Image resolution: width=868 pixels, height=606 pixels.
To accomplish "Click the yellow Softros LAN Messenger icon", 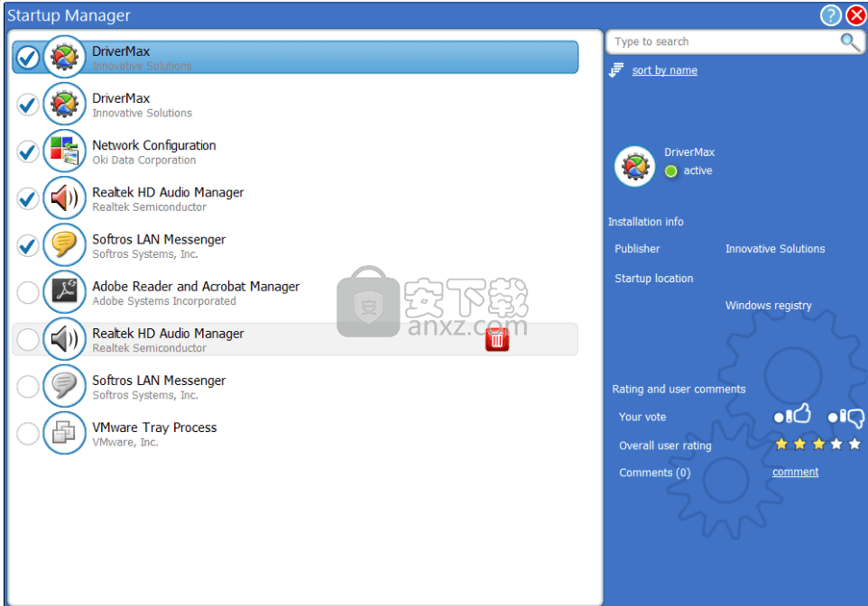I will [x=64, y=244].
